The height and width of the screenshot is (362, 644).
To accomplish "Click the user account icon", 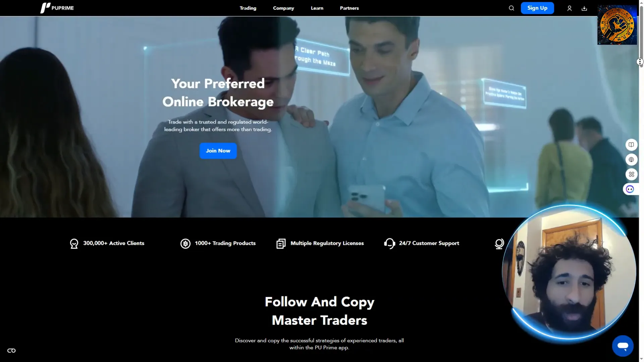I will [x=569, y=8].
